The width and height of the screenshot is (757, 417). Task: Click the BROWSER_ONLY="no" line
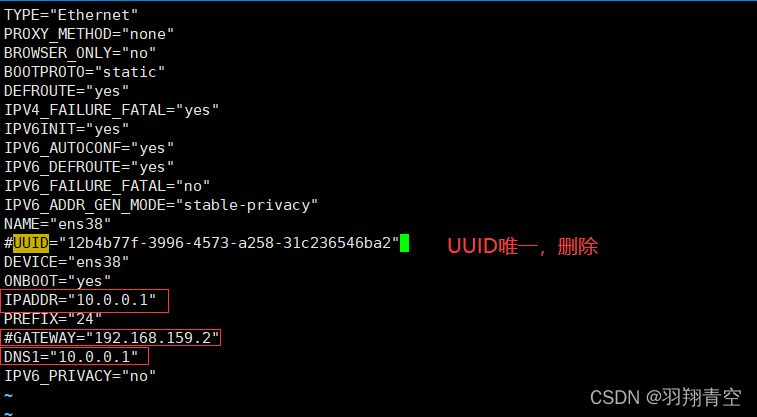80,52
